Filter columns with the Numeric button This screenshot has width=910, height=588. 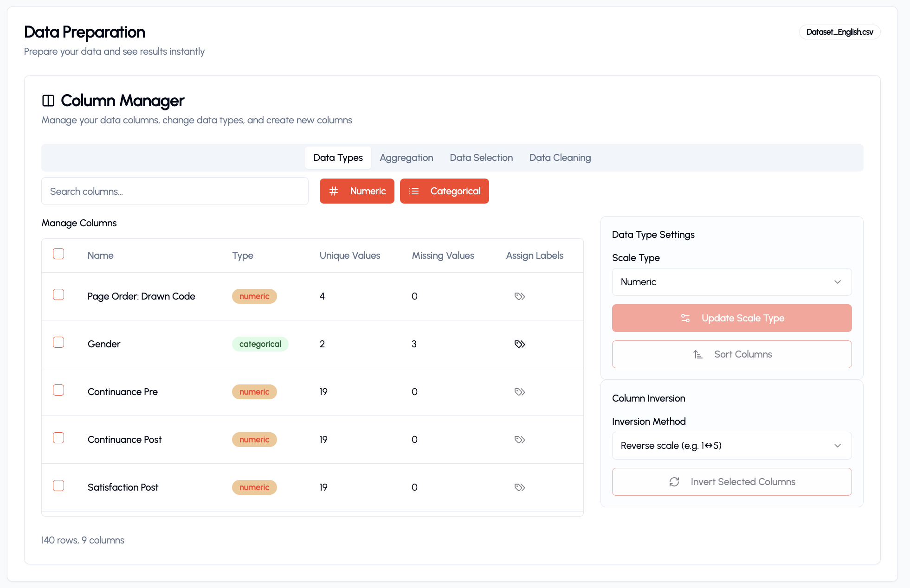coord(357,191)
